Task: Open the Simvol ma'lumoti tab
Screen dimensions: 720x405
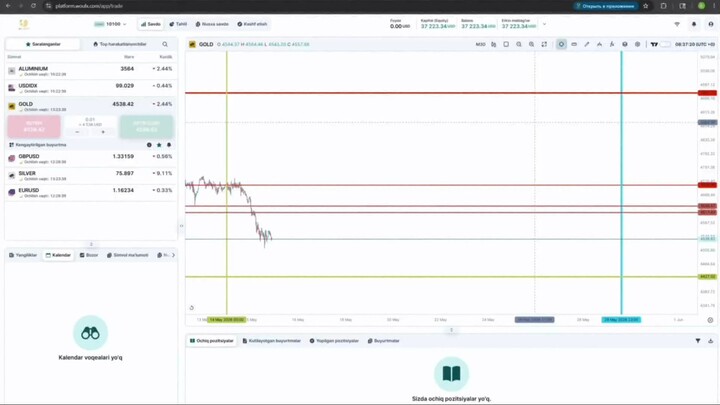Action: [128, 255]
